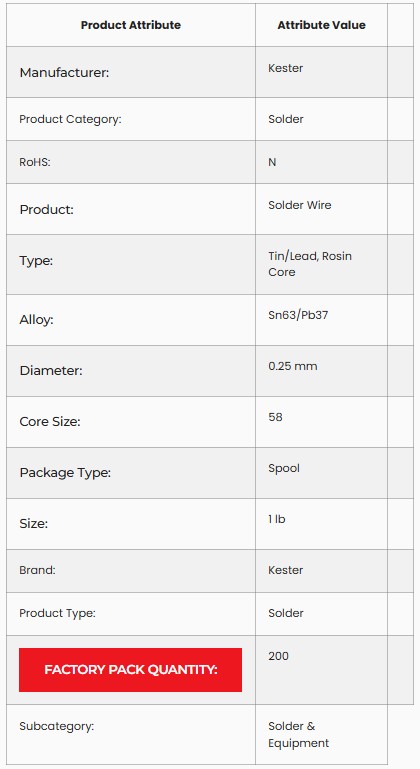Image resolution: width=420 pixels, height=769 pixels.
Task: Click the Brand value Kester
Action: pyautogui.click(x=286, y=570)
